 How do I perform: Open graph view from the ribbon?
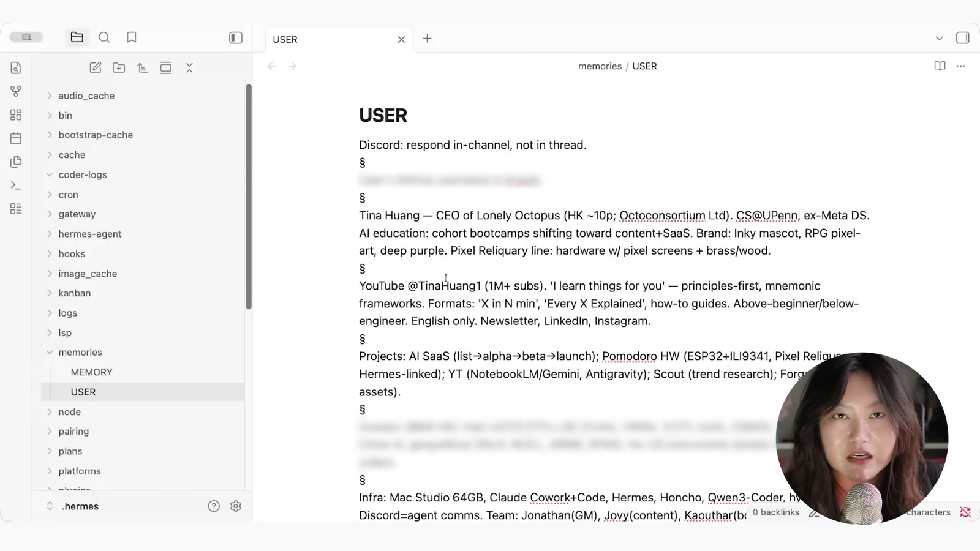click(16, 91)
